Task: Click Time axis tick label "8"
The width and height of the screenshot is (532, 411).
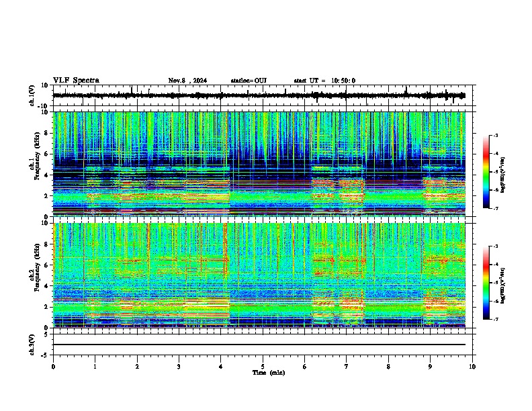Action: (388, 367)
